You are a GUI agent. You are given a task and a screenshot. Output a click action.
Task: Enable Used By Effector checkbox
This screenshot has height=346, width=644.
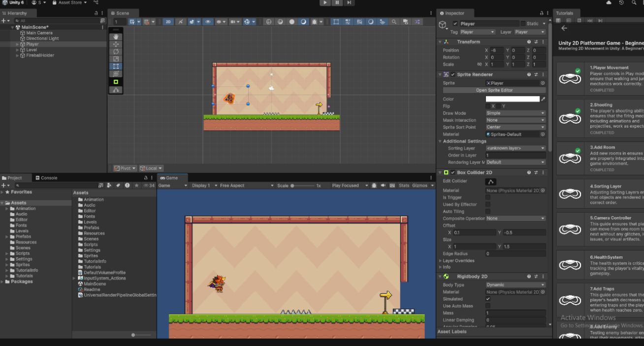pyautogui.click(x=488, y=204)
